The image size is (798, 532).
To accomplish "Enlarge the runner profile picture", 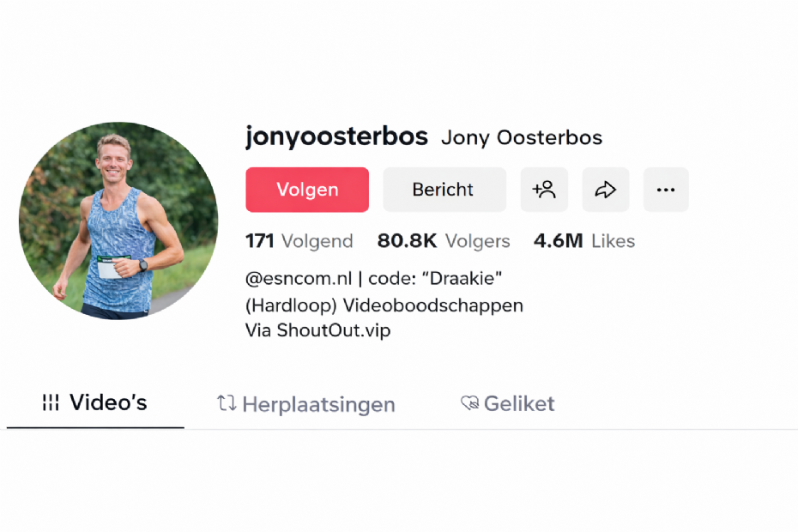I will [x=118, y=221].
